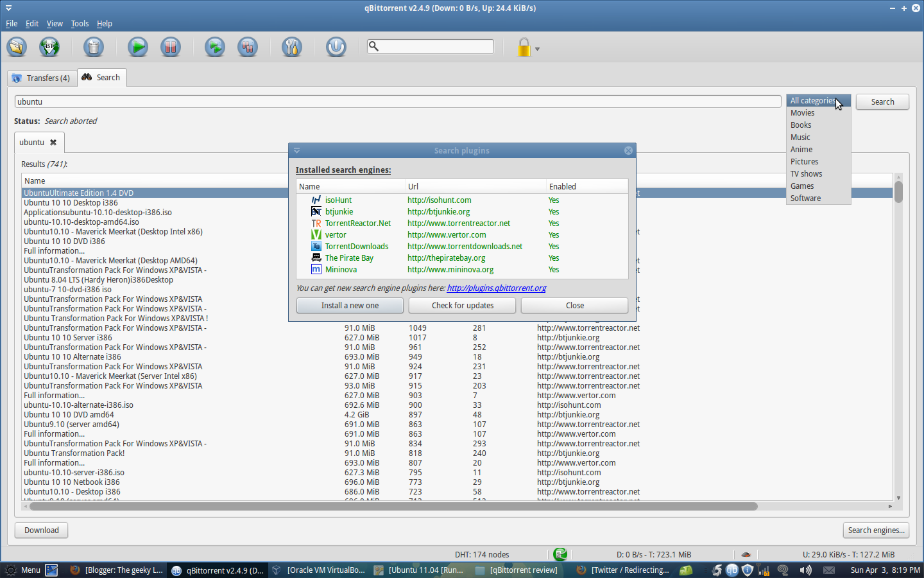
Task: Click the ubuntu search query field
Action: tap(398, 101)
